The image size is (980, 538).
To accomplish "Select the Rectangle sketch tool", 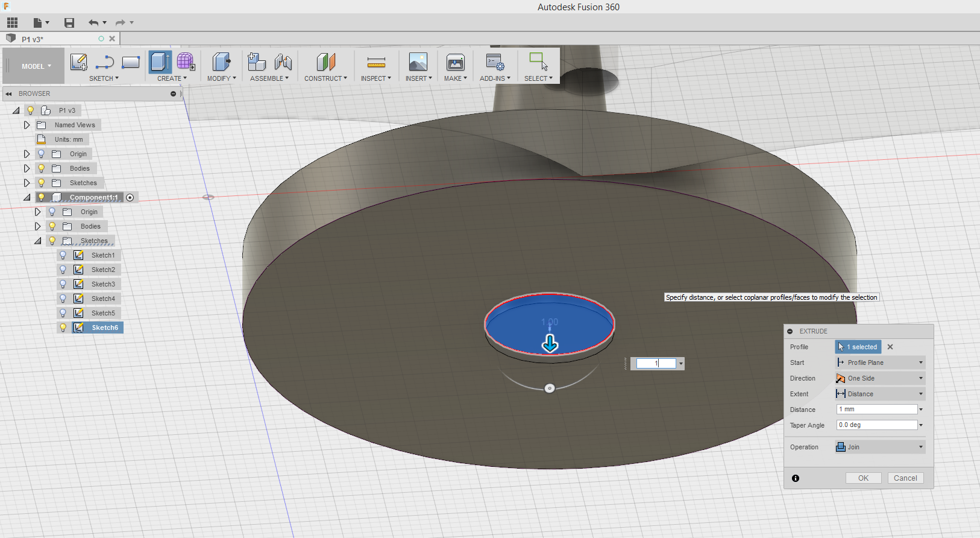I will (x=131, y=62).
